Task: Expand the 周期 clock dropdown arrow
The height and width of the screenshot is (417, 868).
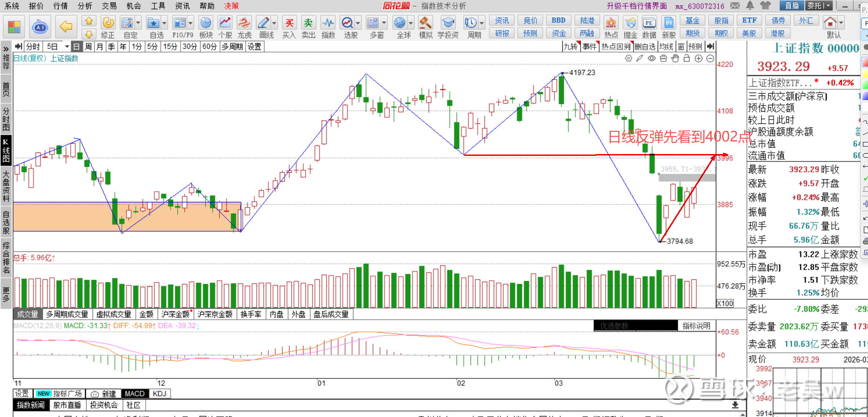Action: [x=482, y=23]
